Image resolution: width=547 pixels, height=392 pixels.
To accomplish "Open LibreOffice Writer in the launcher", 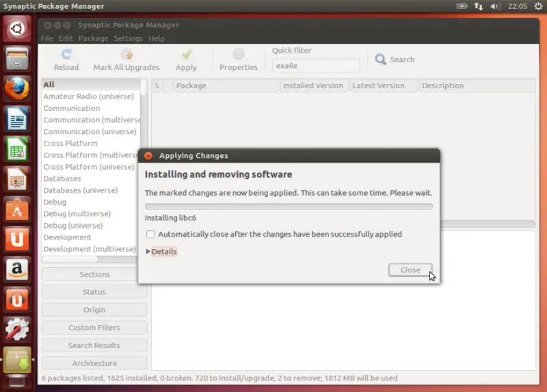I will pyautogui.click(x=16, y=118).
